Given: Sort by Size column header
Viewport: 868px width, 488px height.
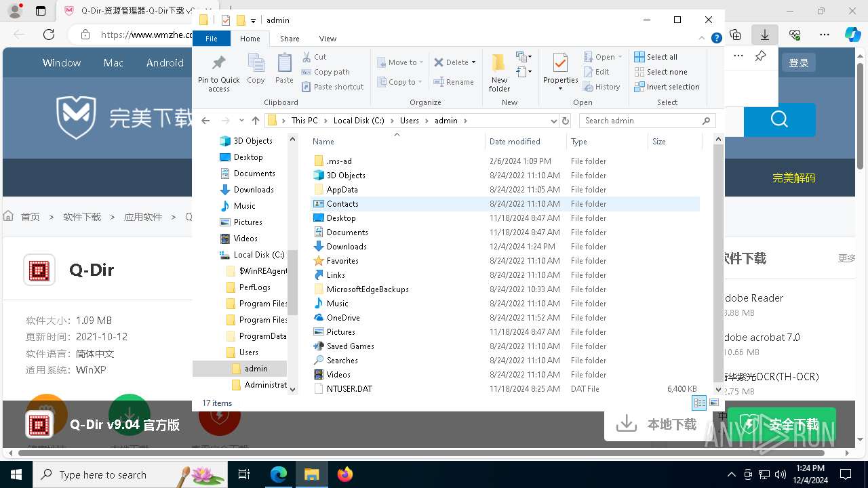Looking at the screenshot, I should tap(675, 142).
